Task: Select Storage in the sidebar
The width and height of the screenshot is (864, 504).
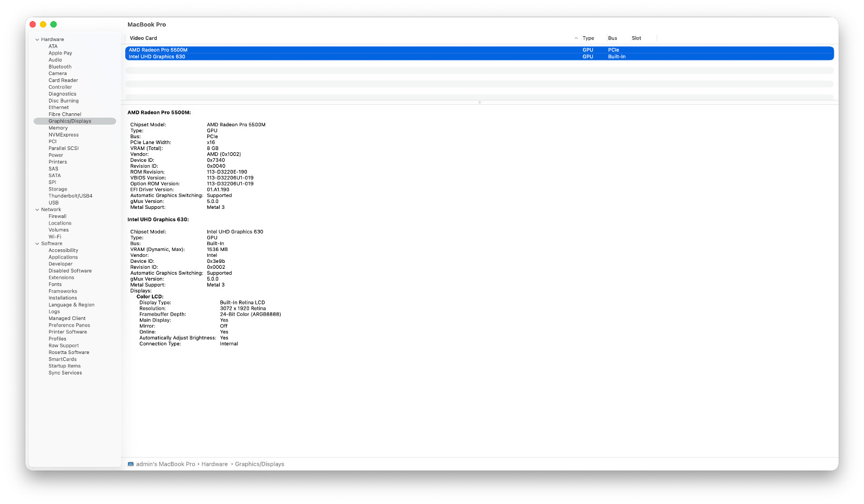Action: (58, 189)
